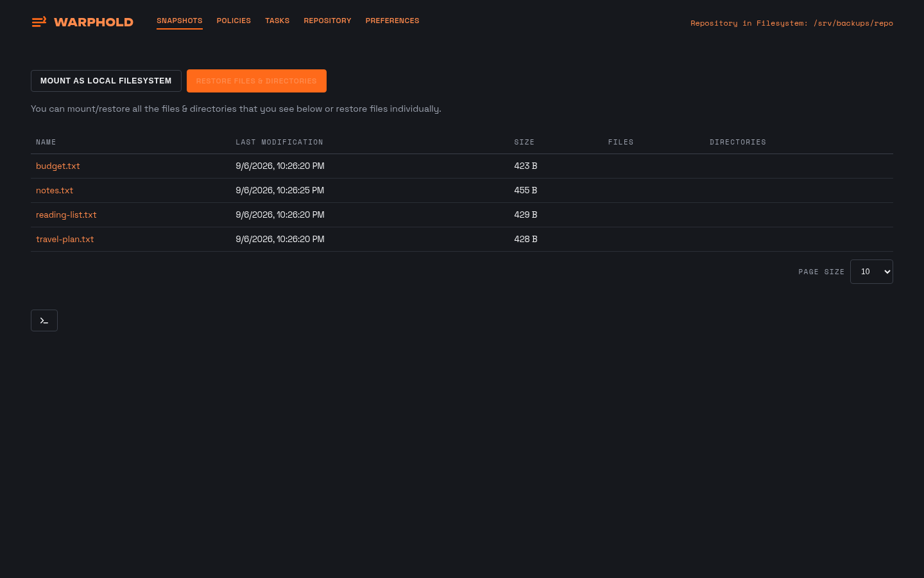Open the notes.txt file link
The height and width of the screenshot is (578, 924).
click(55, 191)
